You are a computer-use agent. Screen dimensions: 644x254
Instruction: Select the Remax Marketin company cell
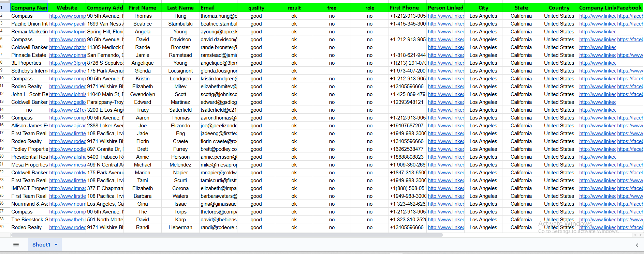pos(29,32)
